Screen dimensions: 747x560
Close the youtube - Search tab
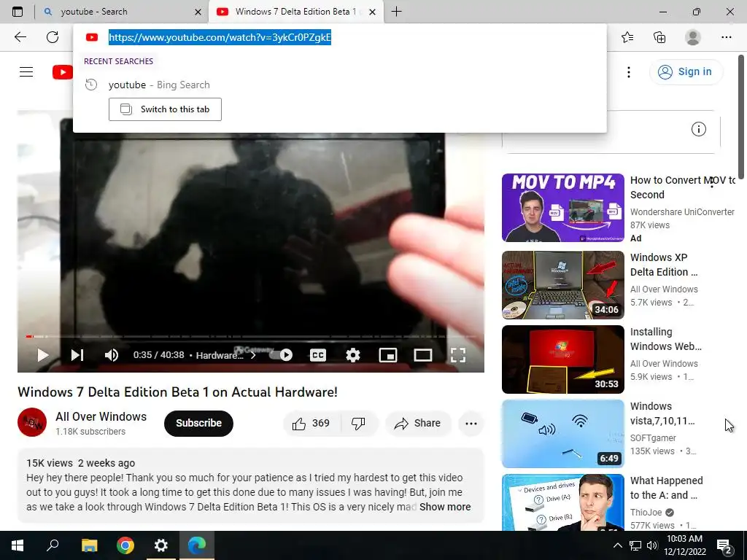[198, 12]
